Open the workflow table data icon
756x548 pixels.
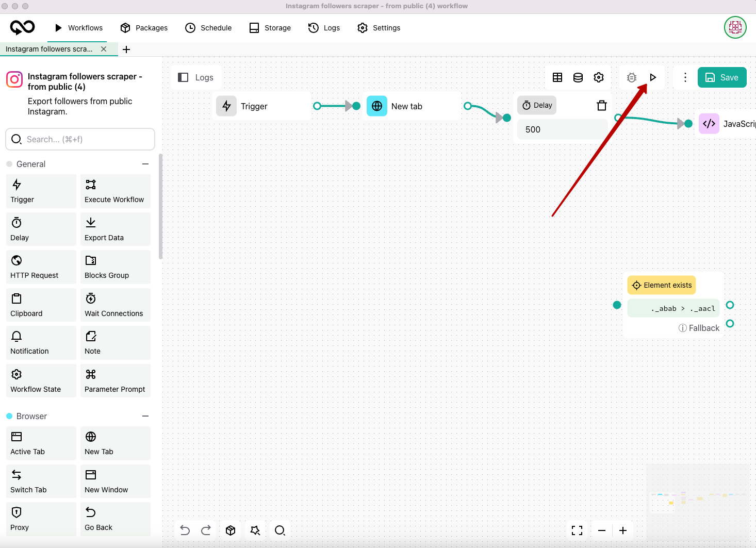pos(557,77)
